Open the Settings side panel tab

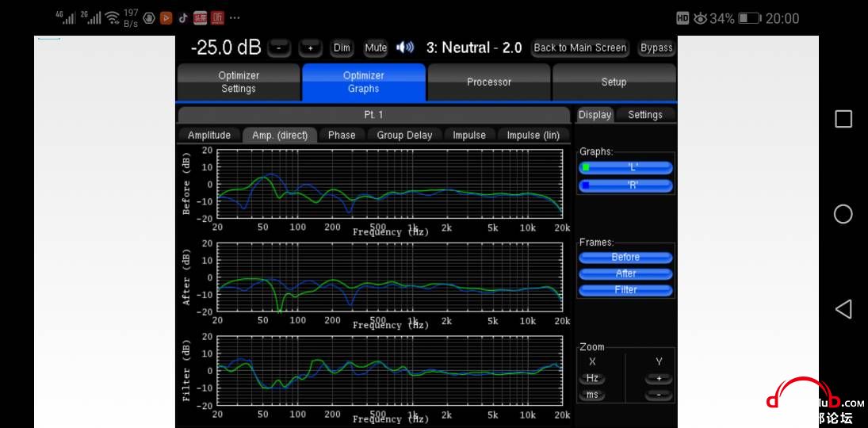click(645, 115)
